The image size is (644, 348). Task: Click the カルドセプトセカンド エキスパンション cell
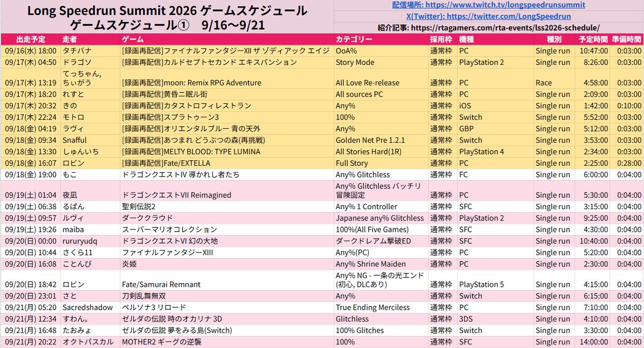click(226, 62)
